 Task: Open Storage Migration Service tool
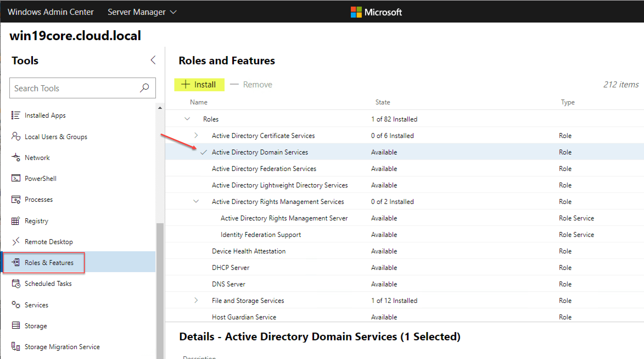62,347
